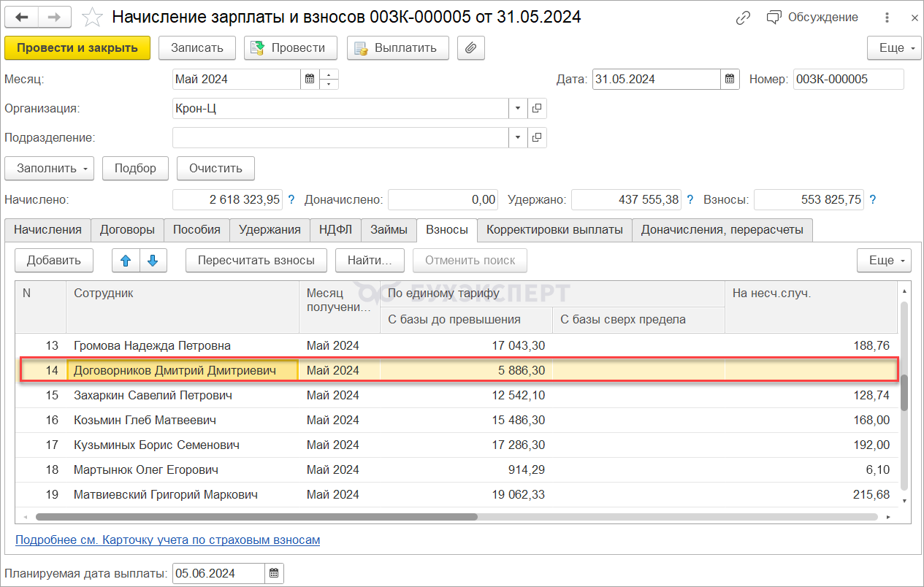924x587 pixels.
Task: Move row down with blue arrow
Action: coord(152,260)
